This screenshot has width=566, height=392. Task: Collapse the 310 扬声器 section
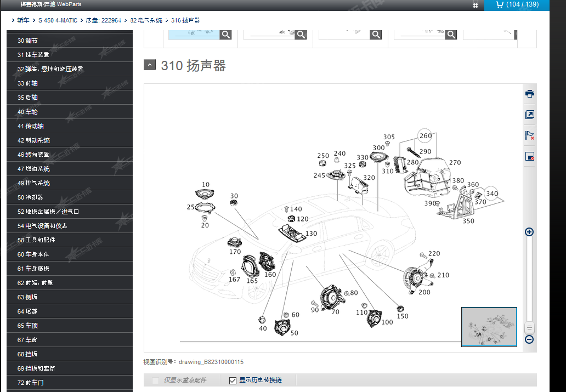point(150,65)
